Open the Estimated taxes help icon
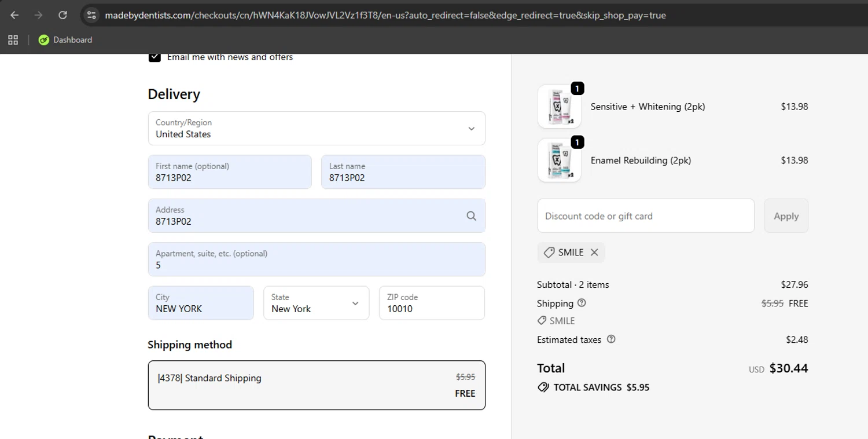The height and width of the screenshot is (439, 868). click(x=611, y=339)
